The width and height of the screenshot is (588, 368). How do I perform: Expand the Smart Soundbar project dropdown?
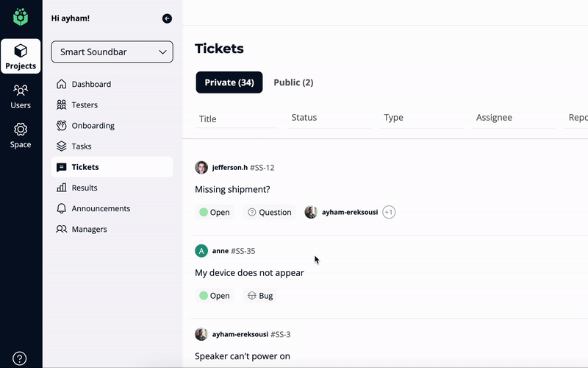tap(112, 52)
